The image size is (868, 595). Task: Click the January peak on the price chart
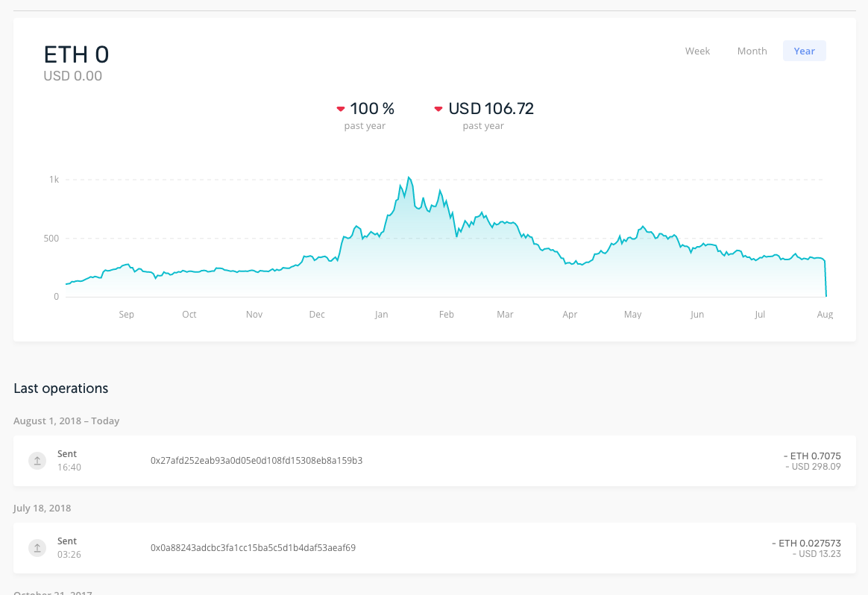pos(409,179)
